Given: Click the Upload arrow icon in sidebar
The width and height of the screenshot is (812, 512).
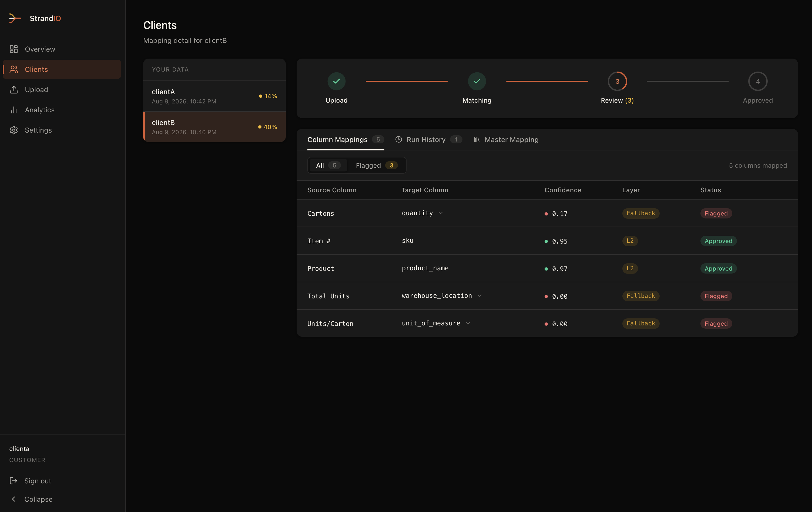Looking at the screenshot, I should tap(14, 90).
